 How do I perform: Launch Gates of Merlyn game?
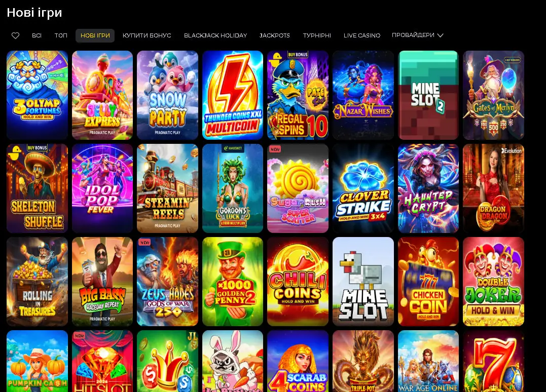pyautogui.click(x=493, y=95)
